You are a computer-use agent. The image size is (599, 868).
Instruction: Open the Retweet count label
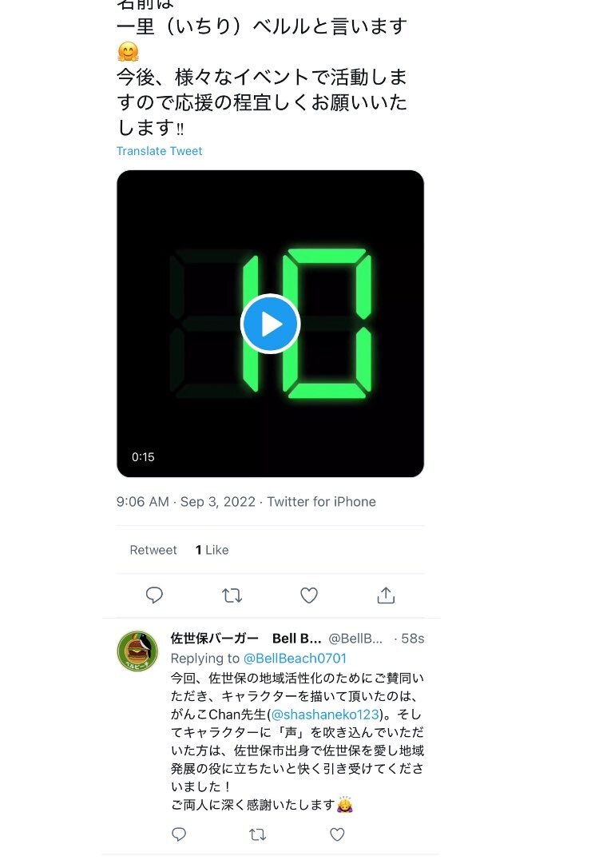(153, 550)
